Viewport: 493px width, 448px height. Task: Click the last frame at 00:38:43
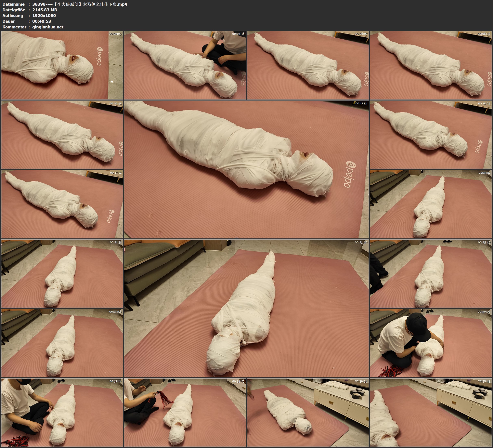point(431,412)
